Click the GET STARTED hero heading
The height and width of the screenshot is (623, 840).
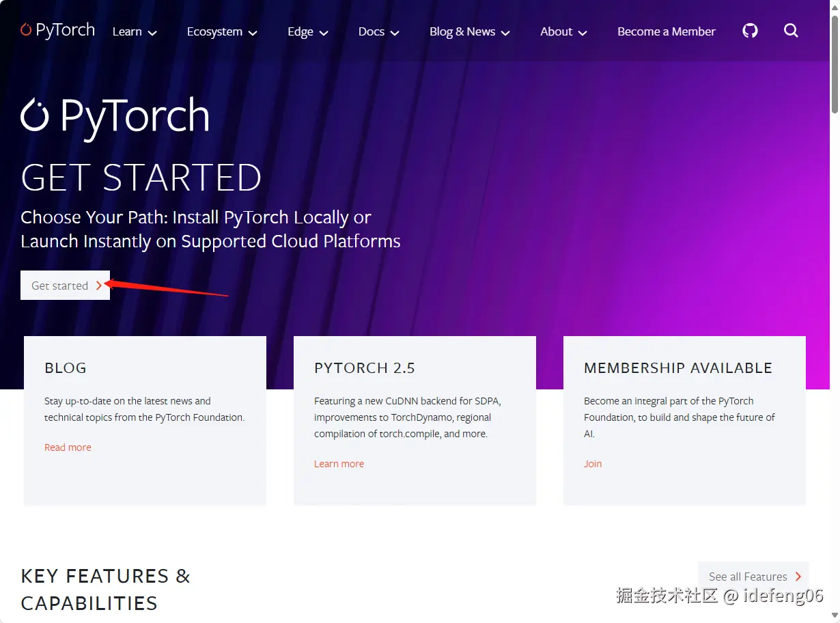[x=141, y=178]
